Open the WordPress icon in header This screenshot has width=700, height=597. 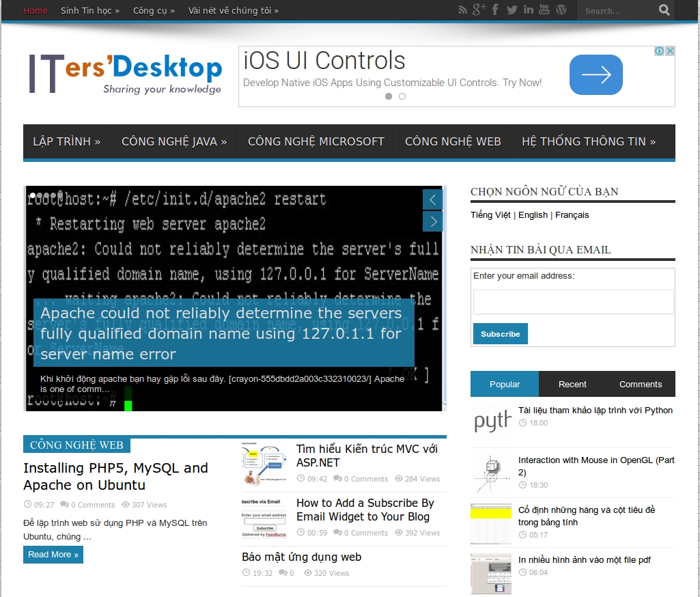(x=561, y=10)
